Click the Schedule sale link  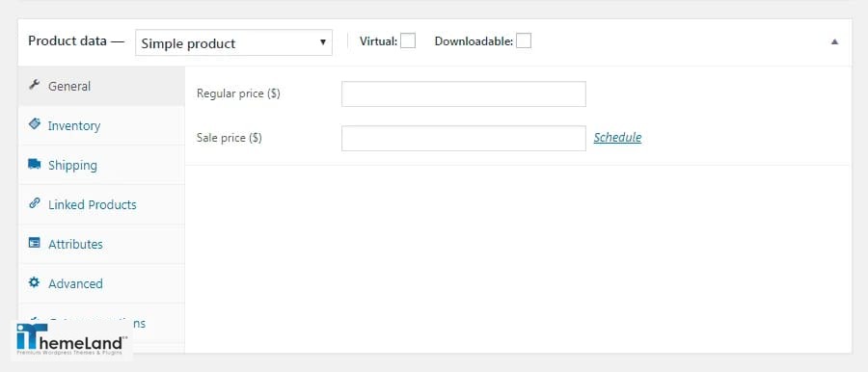tap(617, 137)
